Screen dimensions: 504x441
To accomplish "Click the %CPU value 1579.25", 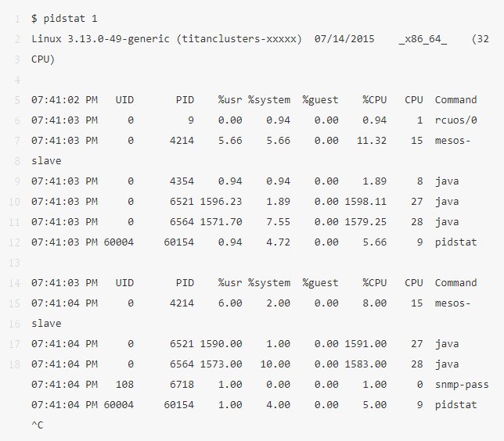I will tap(365, 221).
